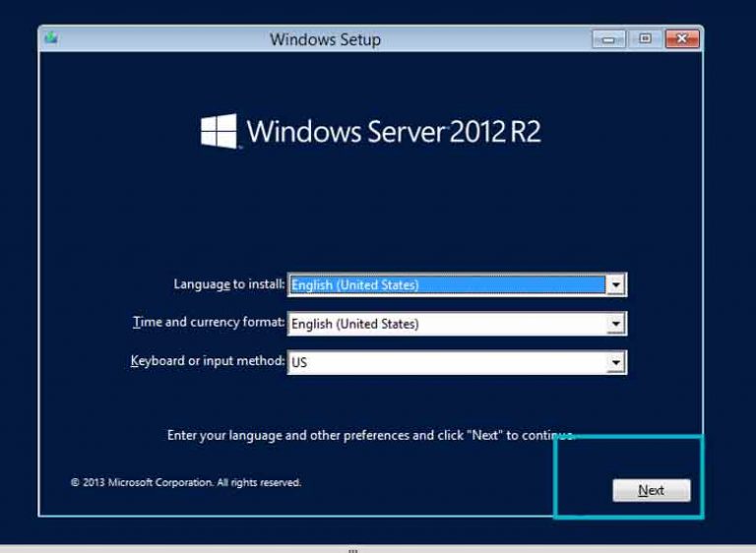Expand the Time and currency format dropdown arrow
Image resolution: width=756 pixels, height=553 pixels.
[615, 324]
